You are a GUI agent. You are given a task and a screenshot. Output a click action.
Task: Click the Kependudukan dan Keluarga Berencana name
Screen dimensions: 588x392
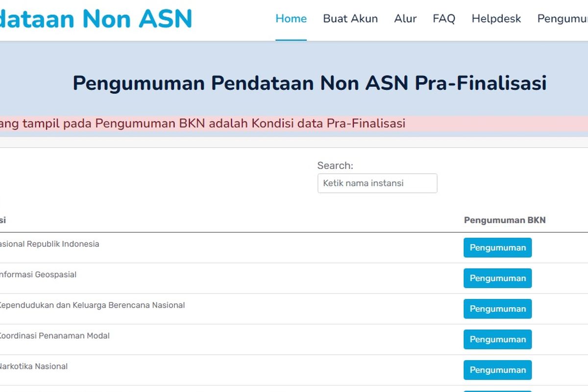[92, 305]
